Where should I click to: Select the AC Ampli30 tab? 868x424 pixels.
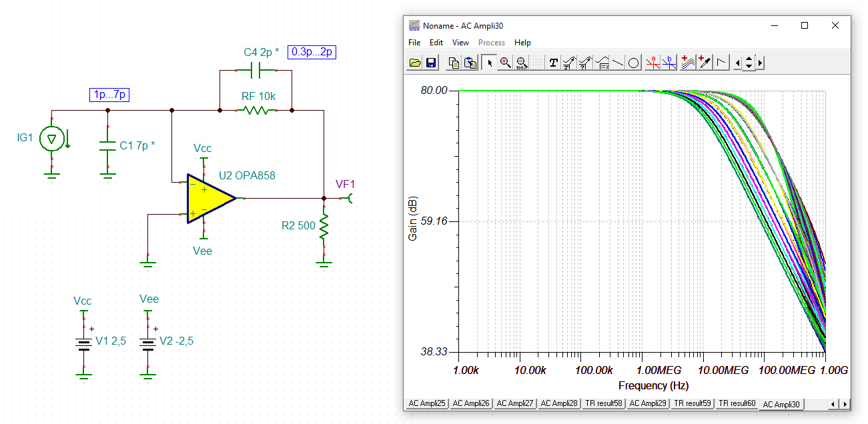tap(782, 404)
